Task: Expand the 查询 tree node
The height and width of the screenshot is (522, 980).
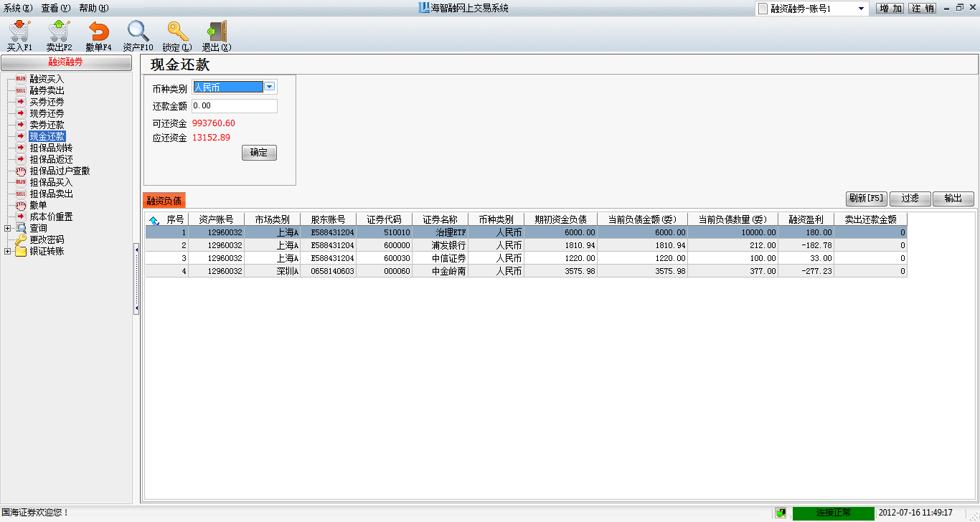Action: tap(7, 228)
